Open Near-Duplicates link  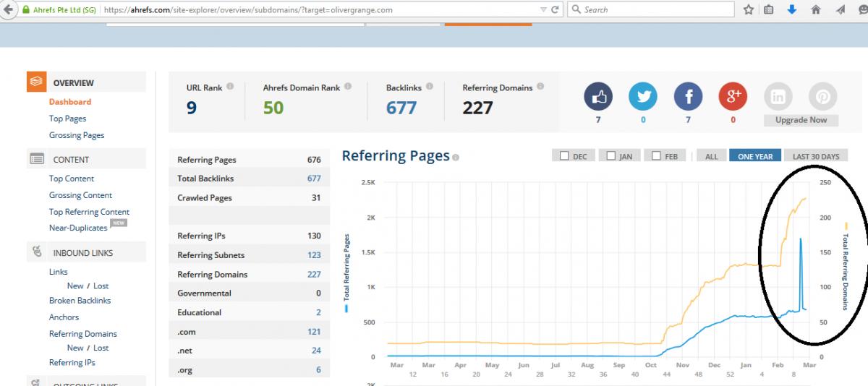[78, 228]
